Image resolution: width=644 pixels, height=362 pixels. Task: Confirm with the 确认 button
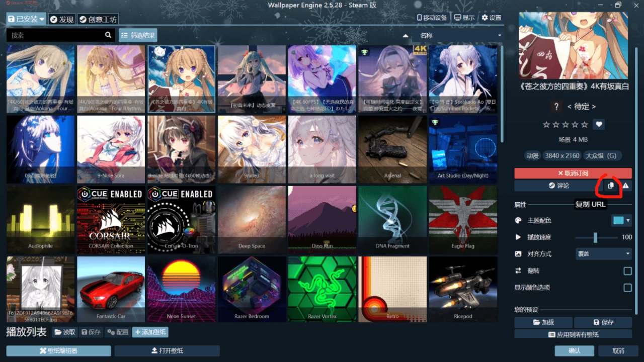pyautogui.click(x=574, y=351)
